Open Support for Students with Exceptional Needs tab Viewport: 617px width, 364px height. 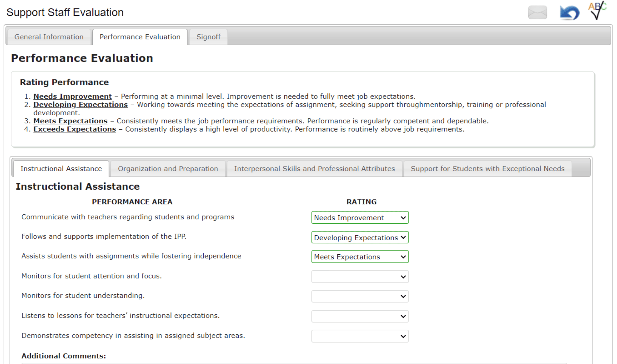pyautogui.click(x=488, y=169)
